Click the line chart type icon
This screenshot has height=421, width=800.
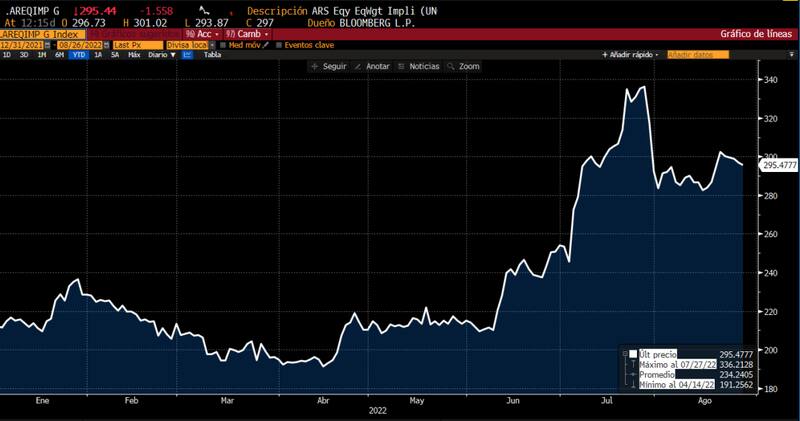[x=186, y=55]
